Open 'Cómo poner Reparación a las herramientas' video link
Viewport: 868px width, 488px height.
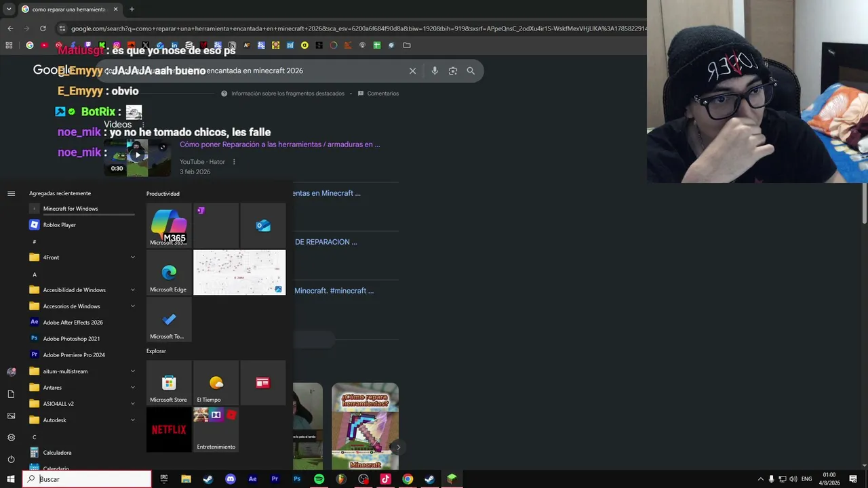click(x=279, y=144)
